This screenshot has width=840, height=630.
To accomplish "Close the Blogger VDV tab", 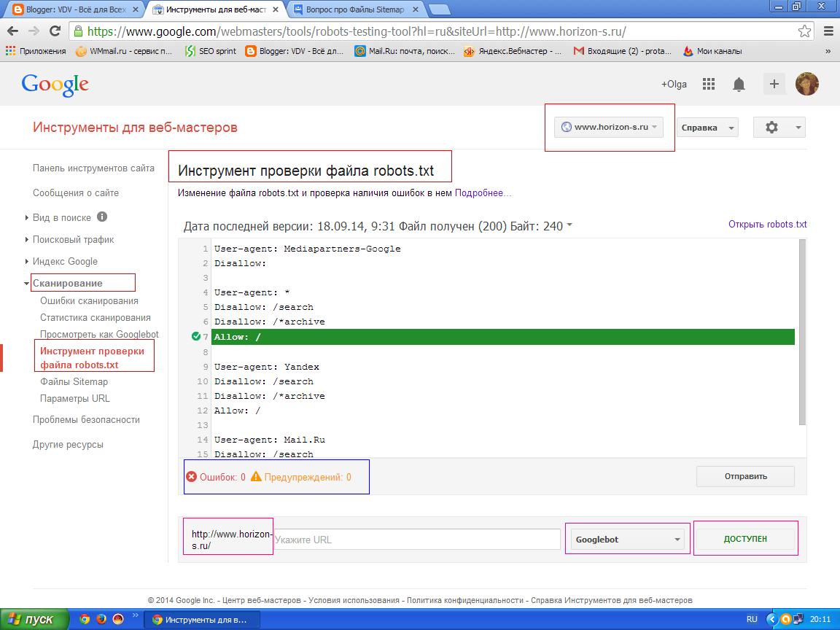I will pyautogui.click(x=135, y=9).
